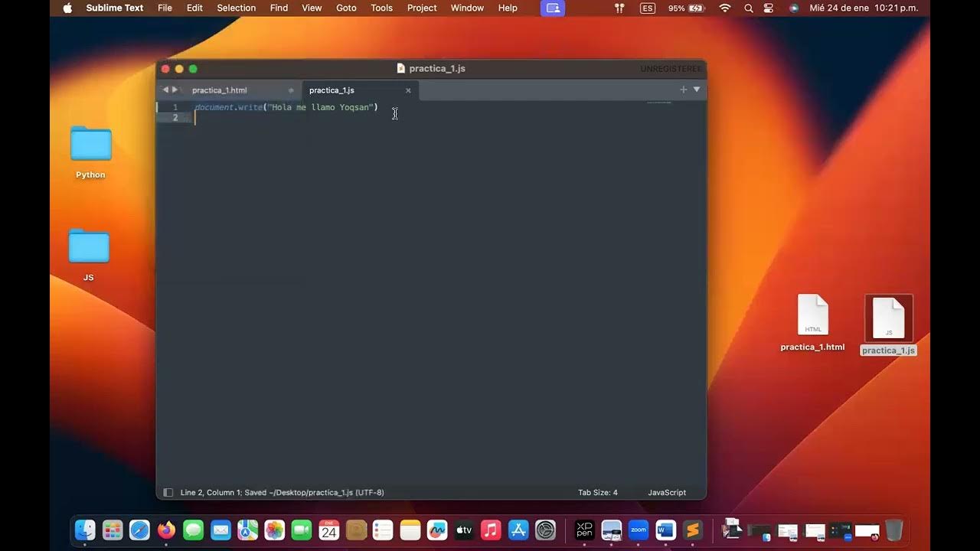The width and height of the screenshot is (980, 551).
Task: Click the AirPods icon in menu bar
Action: click(x=620, y=8)
